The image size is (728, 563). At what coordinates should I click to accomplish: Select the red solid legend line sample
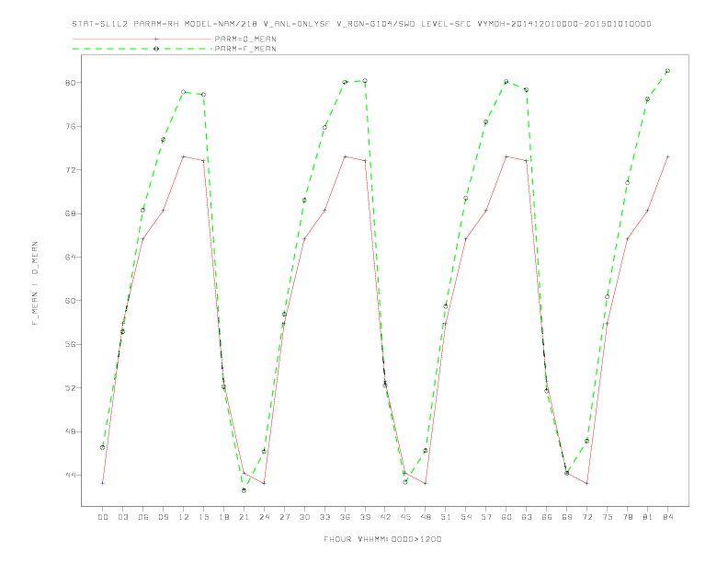tap(142, 39)
